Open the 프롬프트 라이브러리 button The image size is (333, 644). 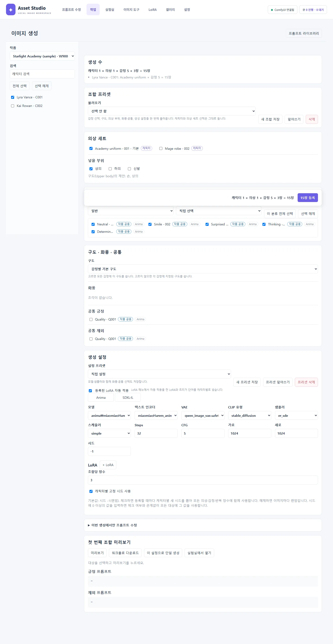[x=304, y=33]
